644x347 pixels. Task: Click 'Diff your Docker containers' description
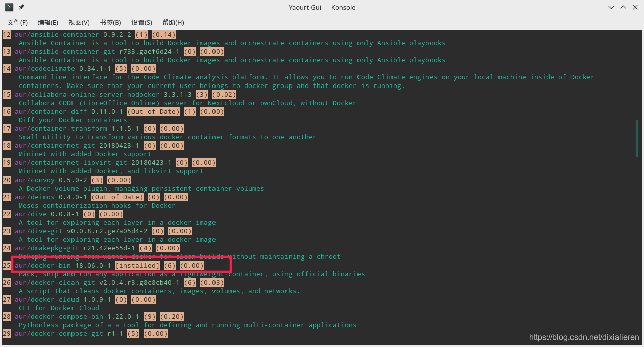pyautogui.click(x=73, y=120)
